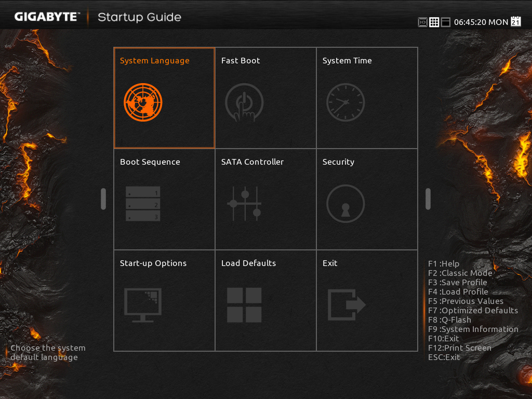This screenshot has height=399, width=532.
Task: Open the System Language globe tile
Action: [x=143, y=102]
